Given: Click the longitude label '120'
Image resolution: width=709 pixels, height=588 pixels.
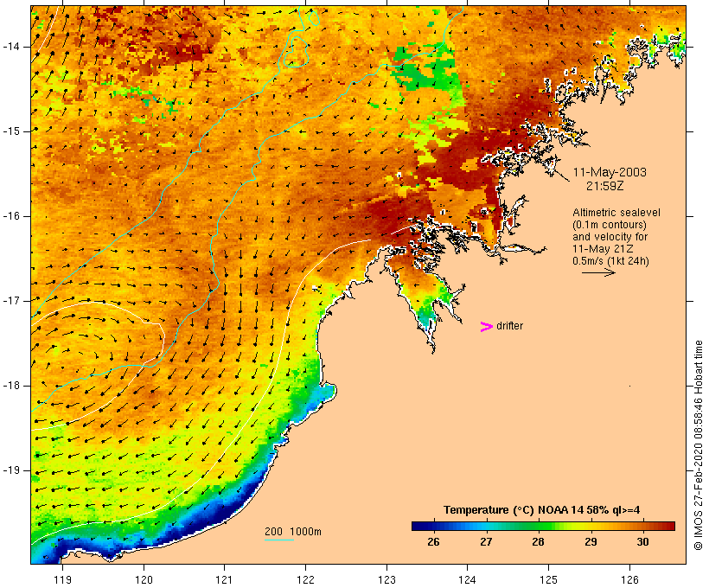Looking at the screenshot, I should [x=144, y=579].
